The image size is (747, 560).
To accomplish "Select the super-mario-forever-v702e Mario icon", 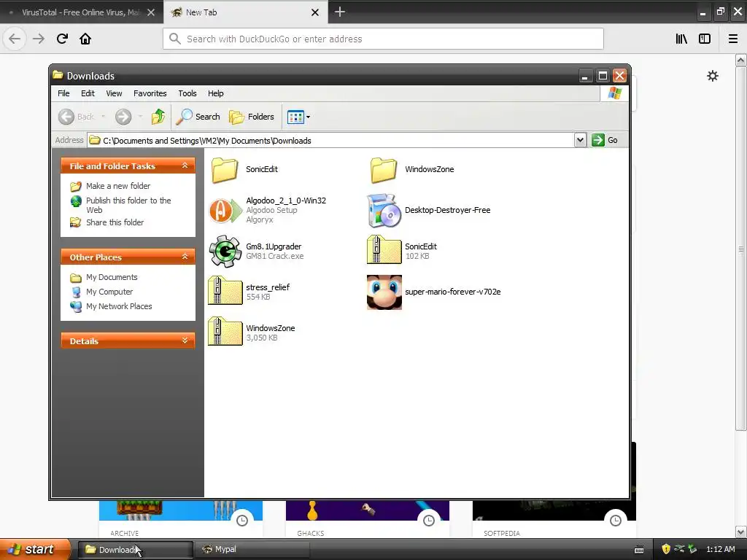I will point(384,292).
